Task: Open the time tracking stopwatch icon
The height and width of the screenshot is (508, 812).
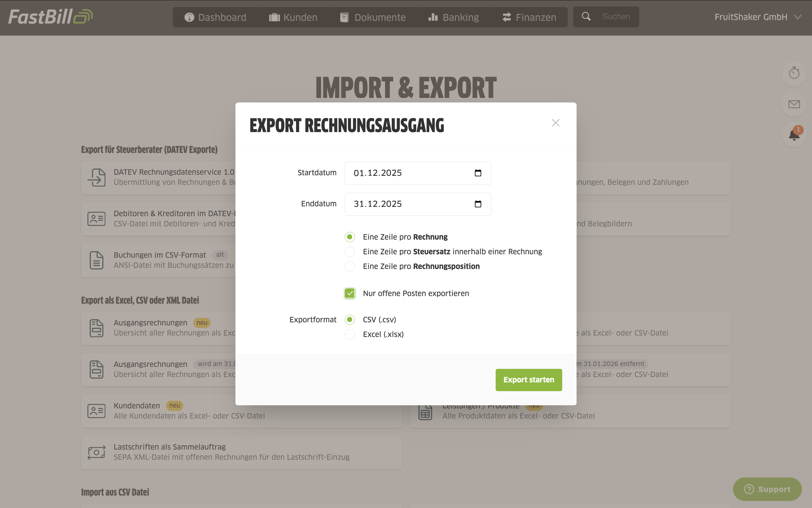Action: (794, 73)
